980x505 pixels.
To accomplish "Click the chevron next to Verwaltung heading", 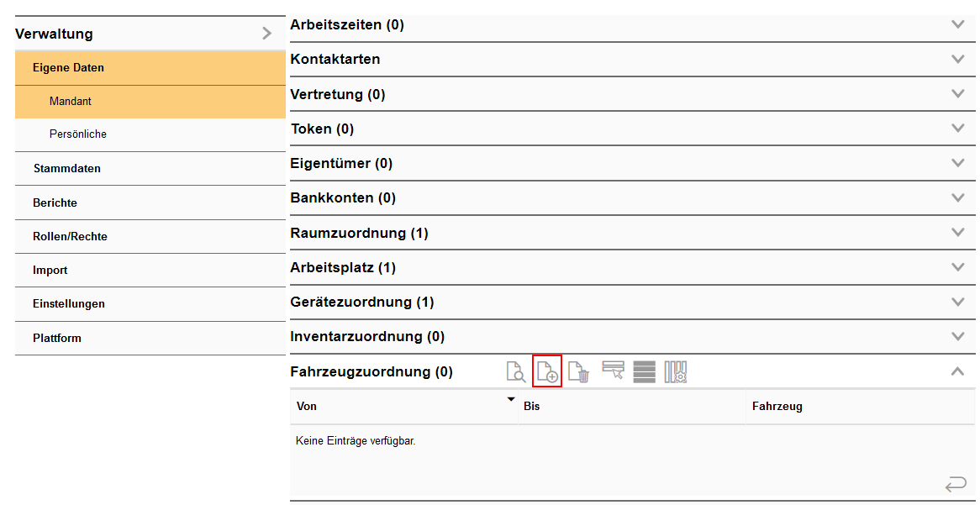I will pos(266,33).
